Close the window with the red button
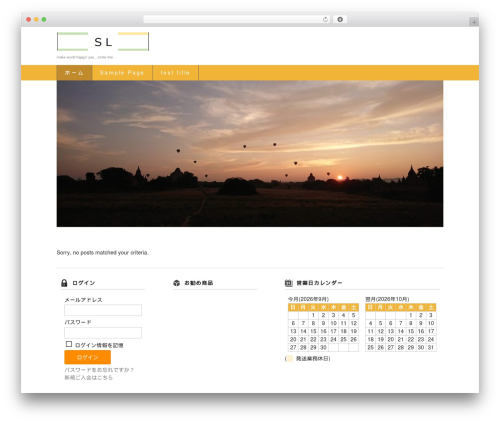500x423 pixels. click(29, 20)
